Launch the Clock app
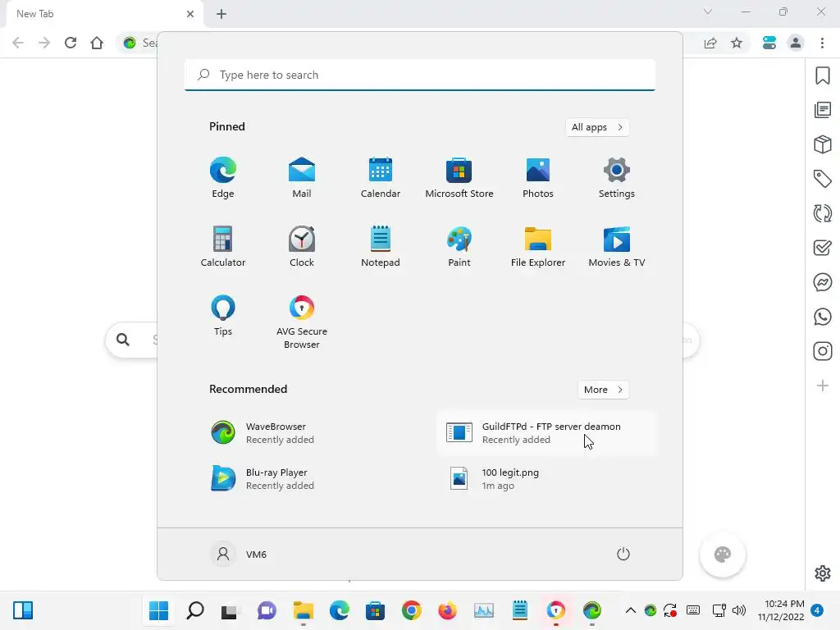 click(302, 246)
